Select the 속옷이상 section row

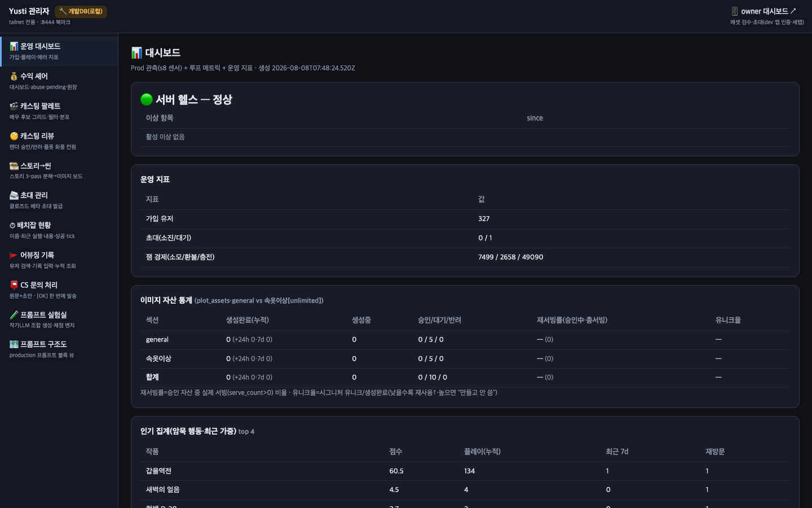465,358
